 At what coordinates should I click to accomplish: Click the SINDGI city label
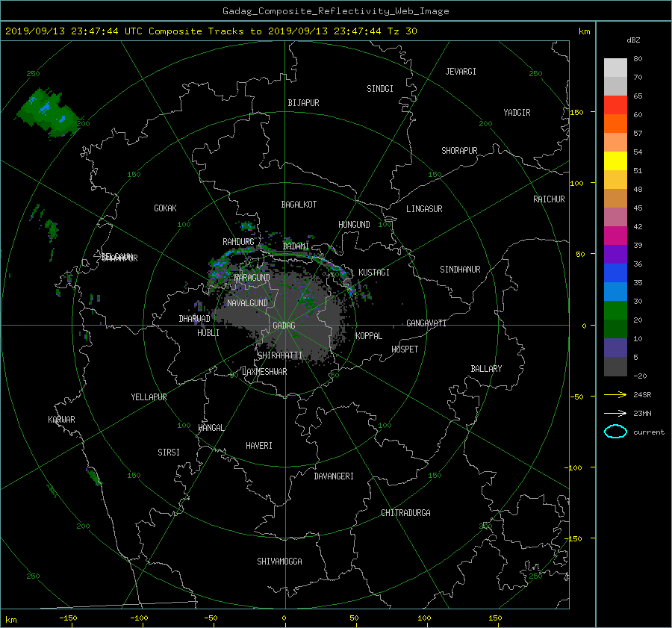[380, 89]
